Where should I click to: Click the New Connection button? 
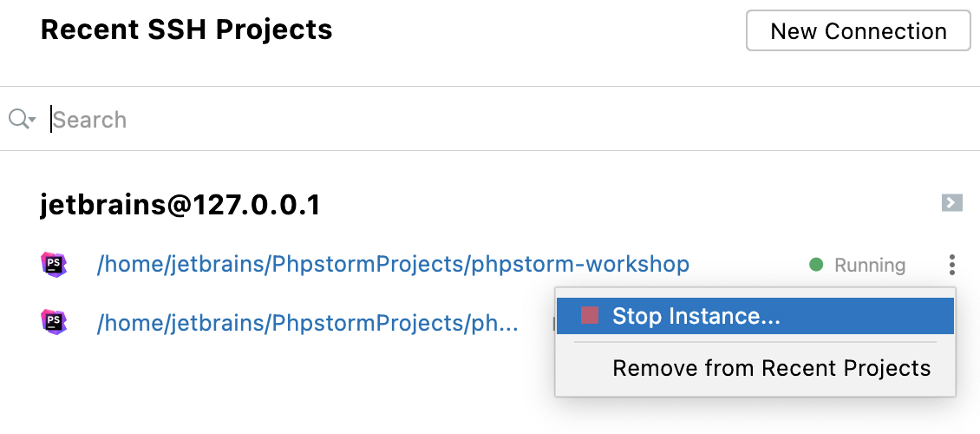(x=858, y=31)
